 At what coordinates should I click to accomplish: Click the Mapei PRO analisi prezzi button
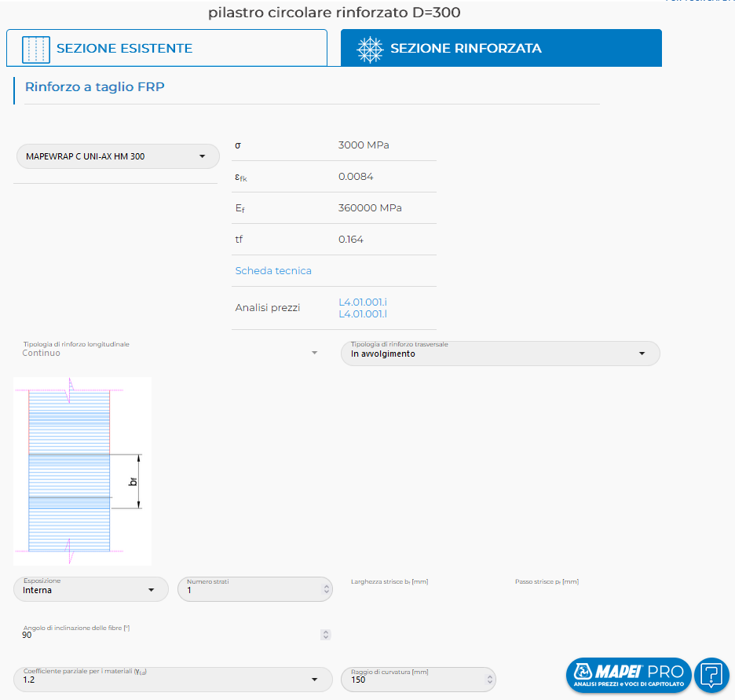pyautogui.click(x=628, y=675)
